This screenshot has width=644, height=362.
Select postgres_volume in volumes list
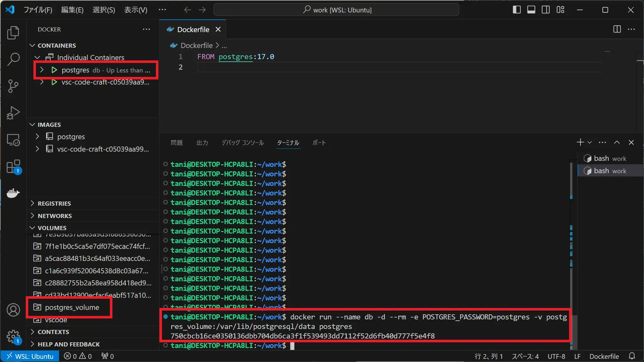point(72,307)
